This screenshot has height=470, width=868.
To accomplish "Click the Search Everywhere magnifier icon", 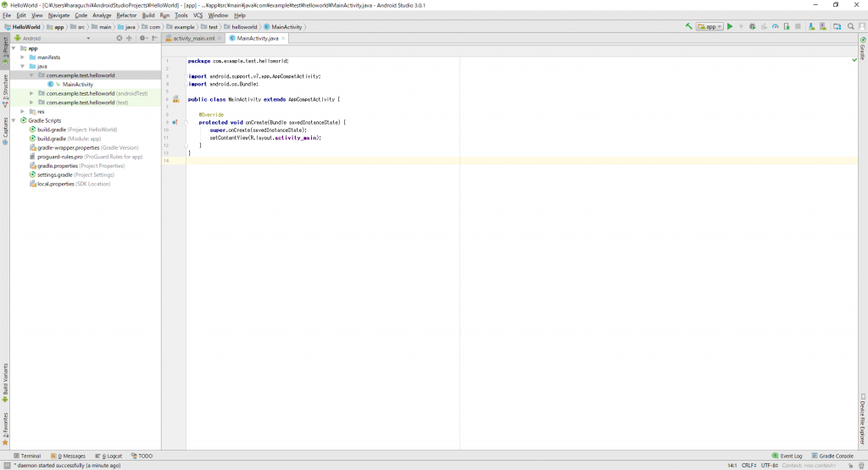I will pyautogui.click(x=851, y=26).
